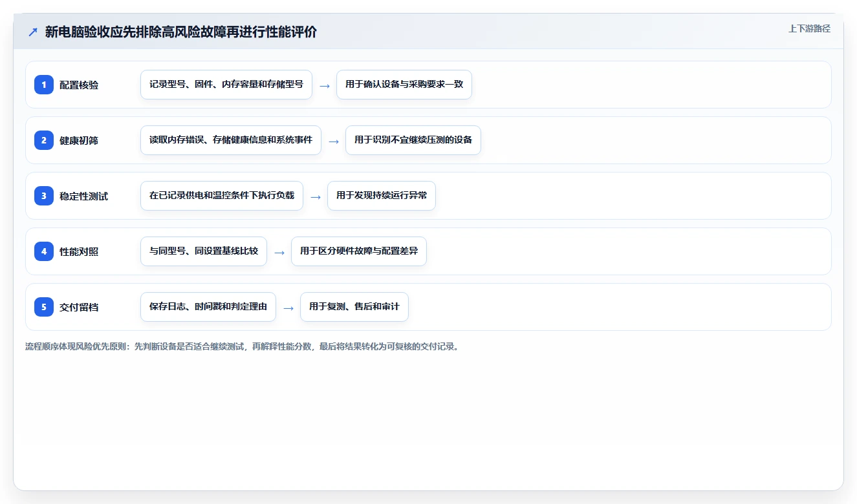Click the box 用于发现持续运行异常
The image size is (857, 504).
coord(382,196)
